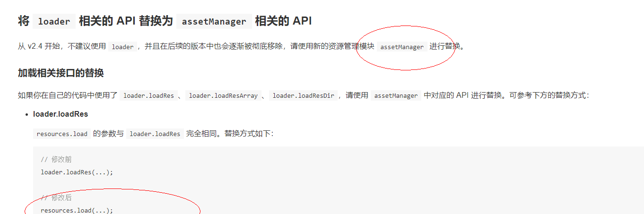Click the code line 'resources.load(...);'

click(77, 210)
